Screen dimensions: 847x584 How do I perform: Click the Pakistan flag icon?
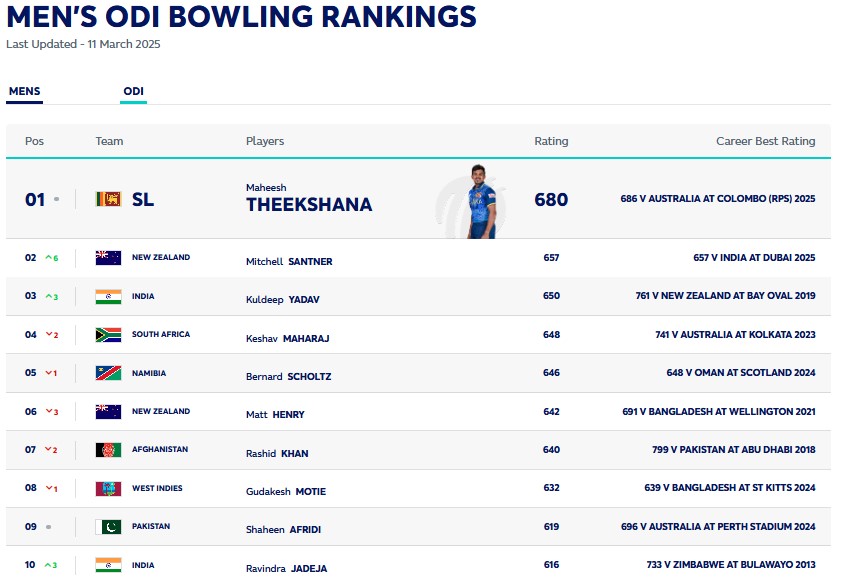[108, 527]
